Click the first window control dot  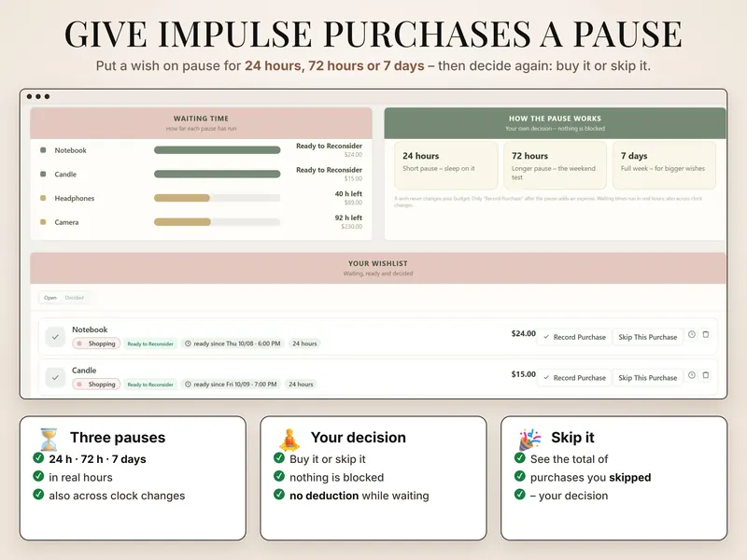pyautogui.click(x=30, y=97)
